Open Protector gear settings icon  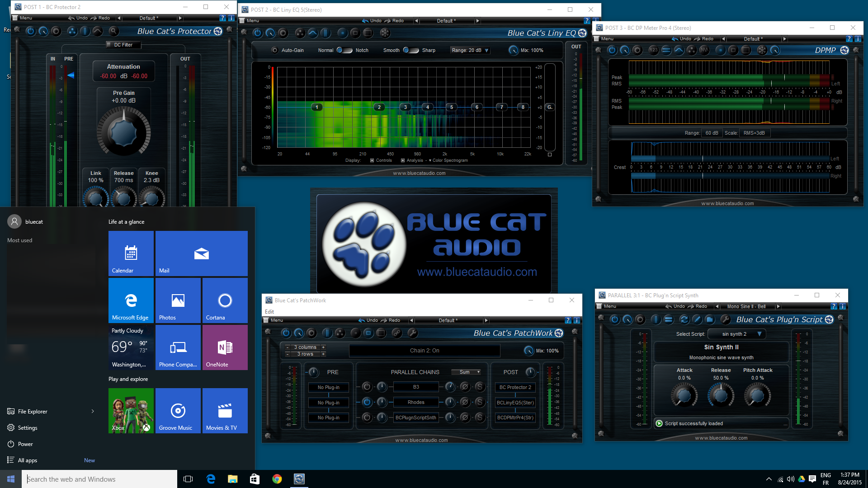coord(56,31)
